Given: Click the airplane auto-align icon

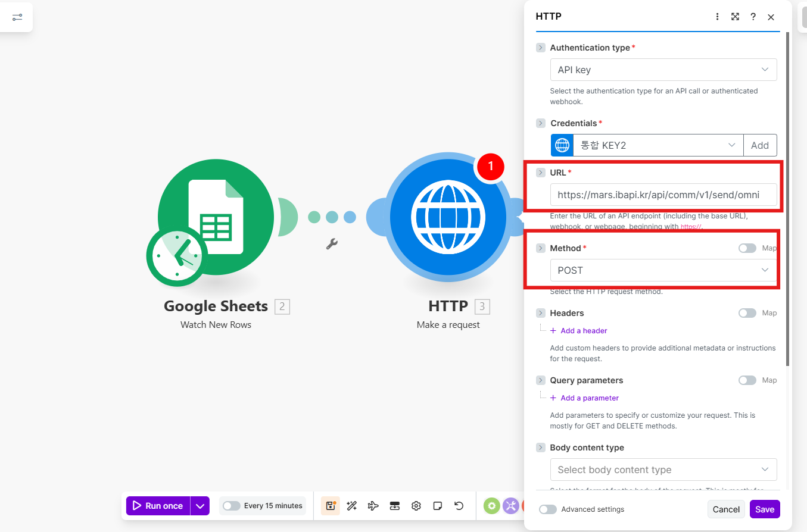Looking at the screenshot, I should pyautogui.click(x=373, y=506).
